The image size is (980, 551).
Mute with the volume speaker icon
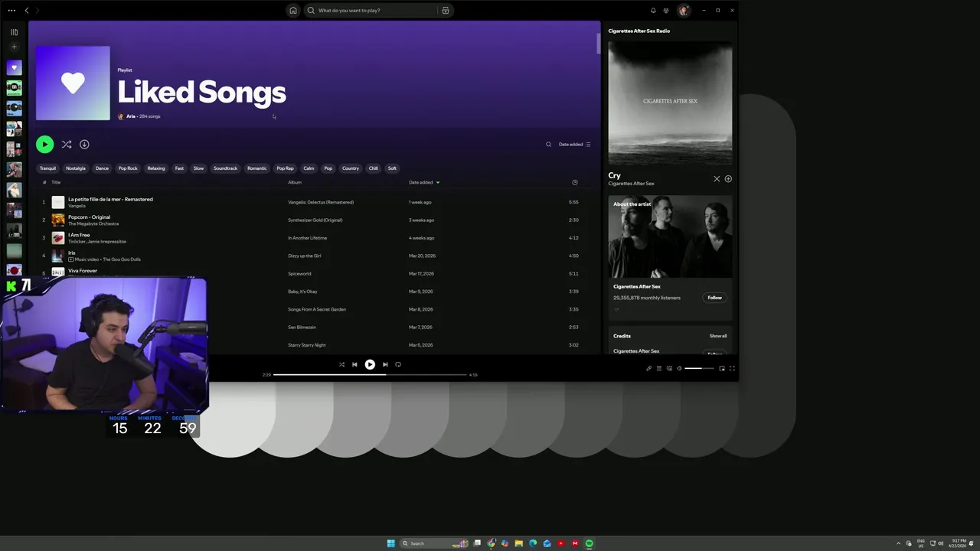(678, 369)
